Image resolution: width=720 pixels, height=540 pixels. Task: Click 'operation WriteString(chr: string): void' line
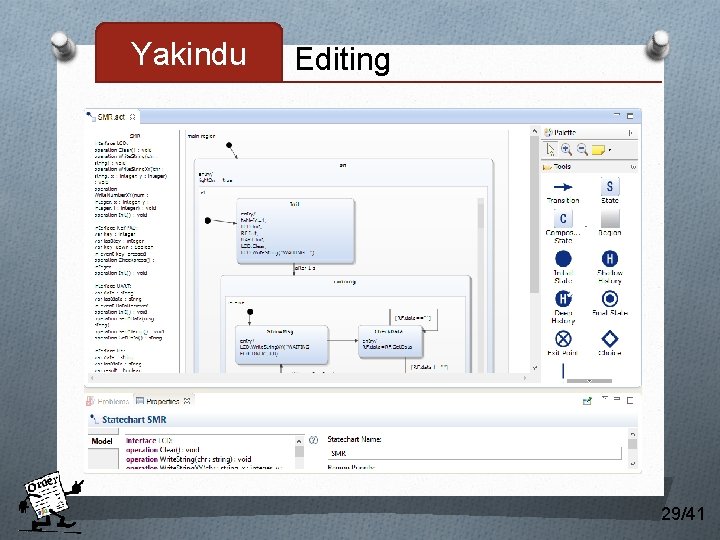coord(189,459)
